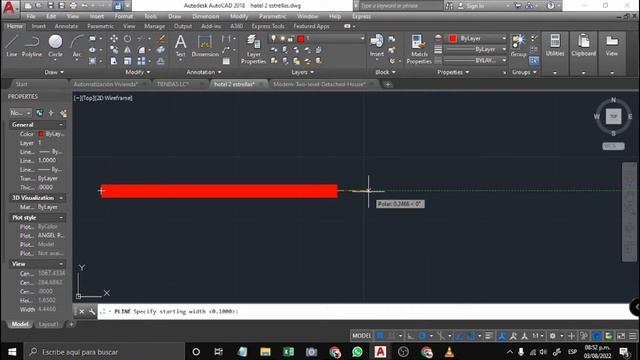Screen dimensions: 640x360
Task: Open the Format menu
Action: pyautogui.click(x=123, y=16)
